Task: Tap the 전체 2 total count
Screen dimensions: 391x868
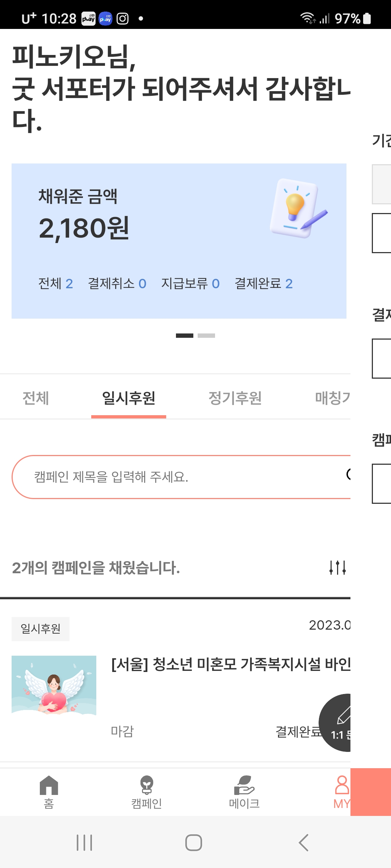Action: coord(56,284)
